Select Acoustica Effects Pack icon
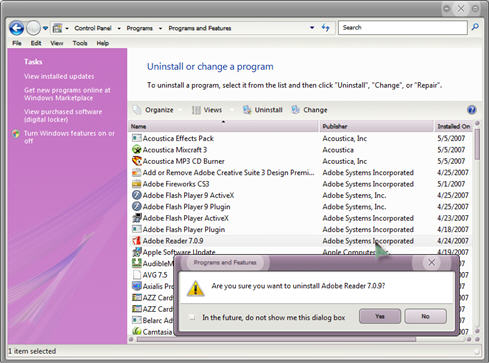The width and height of the screenshot is (489, 363). [137, 138]
